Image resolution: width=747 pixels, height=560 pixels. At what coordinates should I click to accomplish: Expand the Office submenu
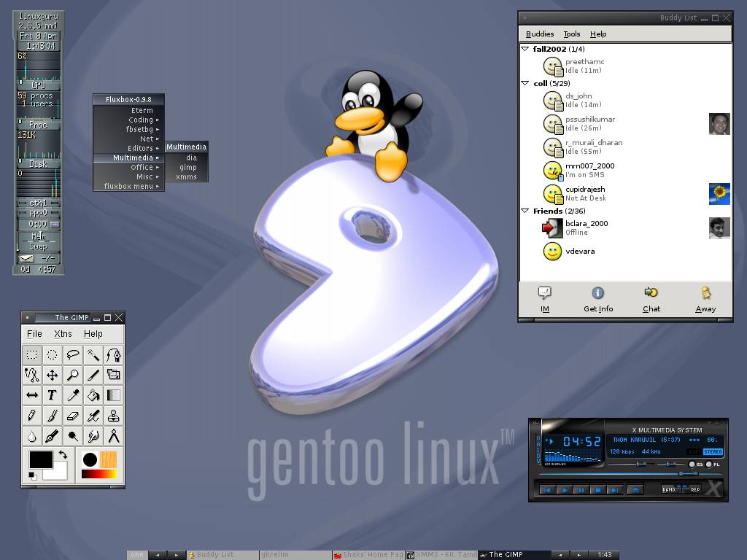[128, 168]
